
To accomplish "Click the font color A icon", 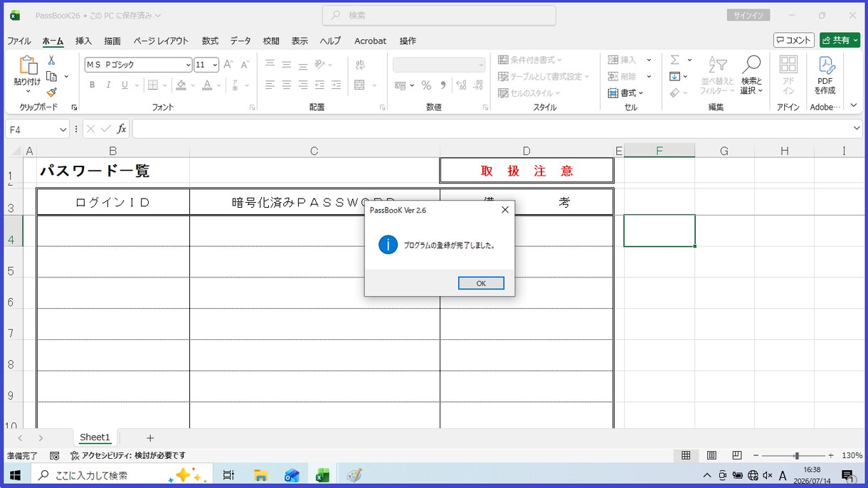I will [207, 85].
